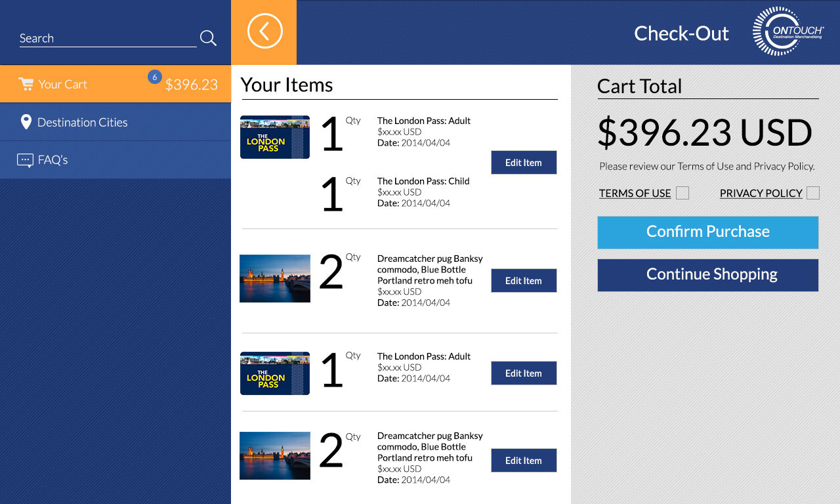Image resolution: width=840 pixels, height=504 pixels.
Task: Click into the Search field
Action: 108,38
